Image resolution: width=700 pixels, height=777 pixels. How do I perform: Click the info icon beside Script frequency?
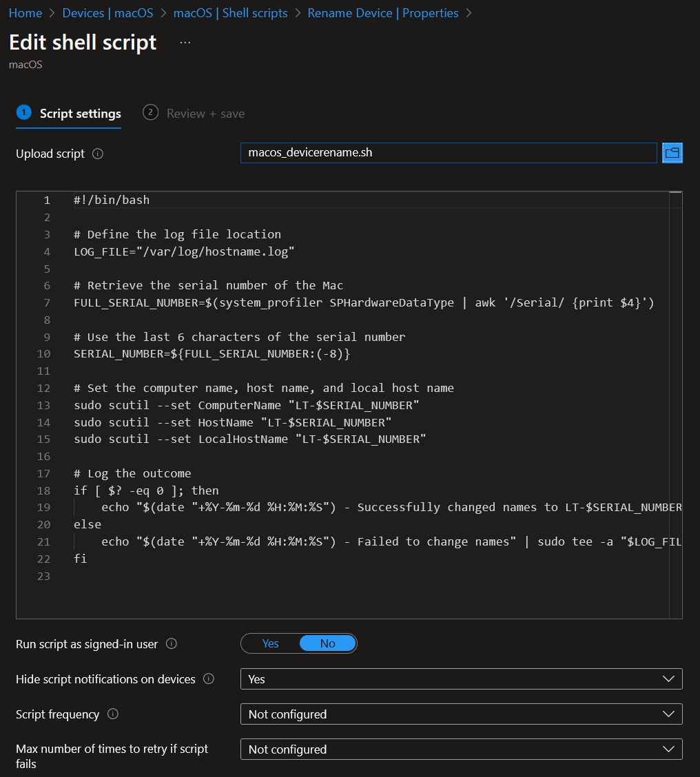pyautogui.click(x=112, y=715)
